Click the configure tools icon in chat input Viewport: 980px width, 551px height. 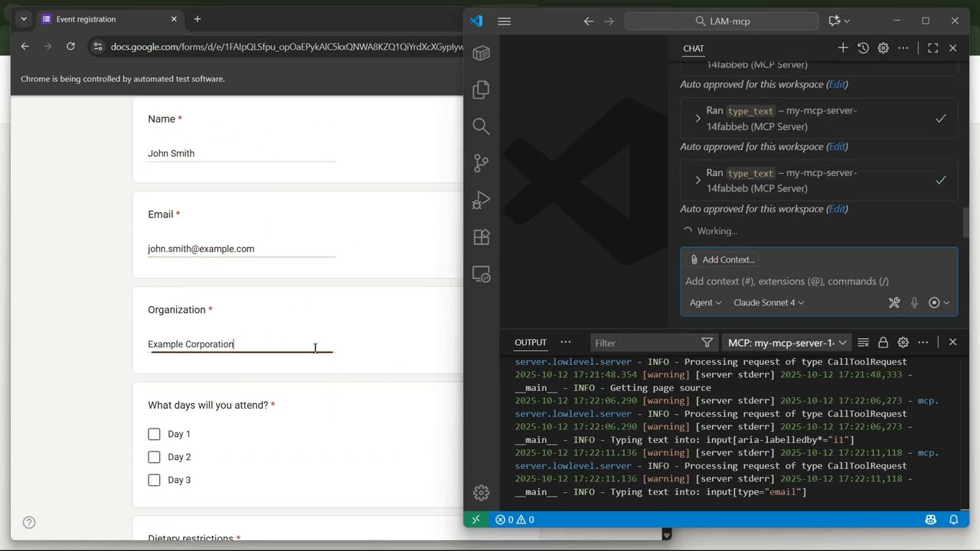[x=894, y=303]
